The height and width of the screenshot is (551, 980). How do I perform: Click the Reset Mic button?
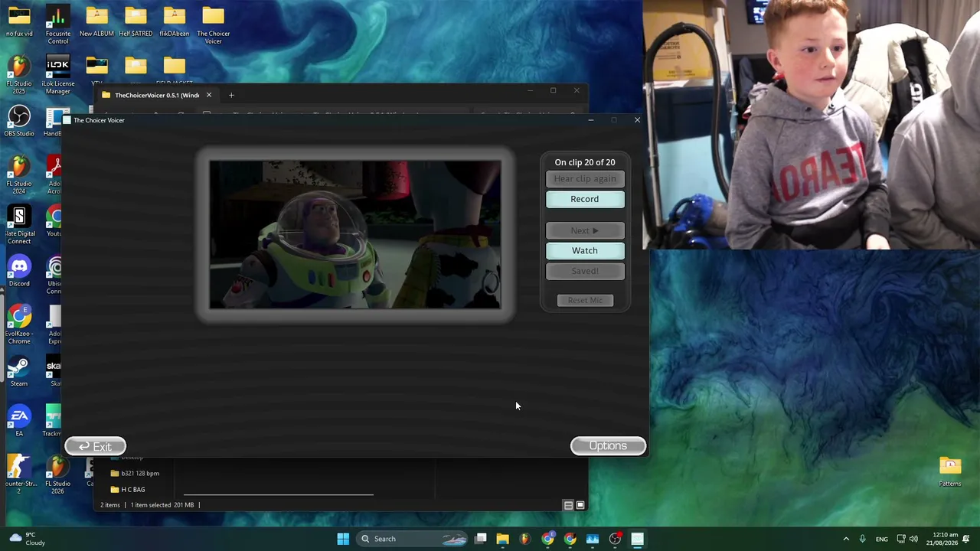585,300
